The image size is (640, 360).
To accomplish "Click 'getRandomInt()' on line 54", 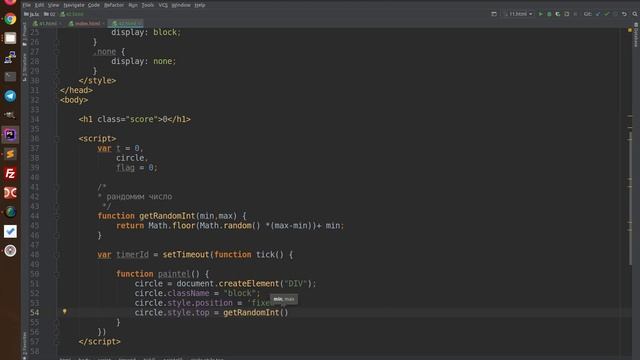I will tap(256, 313).
